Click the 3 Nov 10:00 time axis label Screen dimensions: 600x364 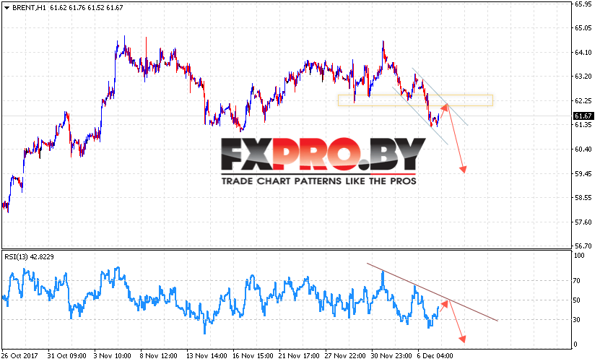click(112, 356)
